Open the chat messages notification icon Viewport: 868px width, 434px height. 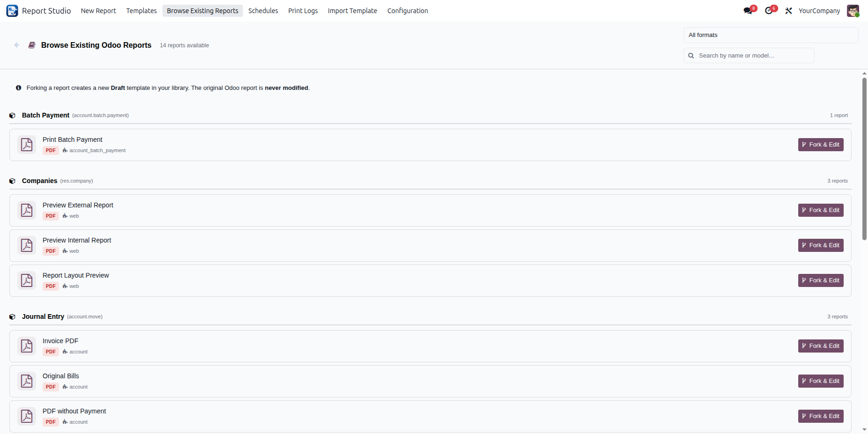[x=748, y=11]
